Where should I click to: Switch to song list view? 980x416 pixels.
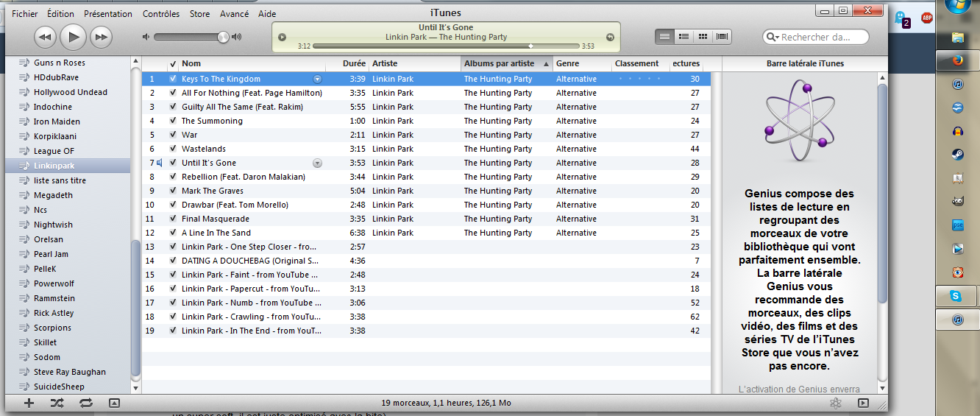point(664,36)
